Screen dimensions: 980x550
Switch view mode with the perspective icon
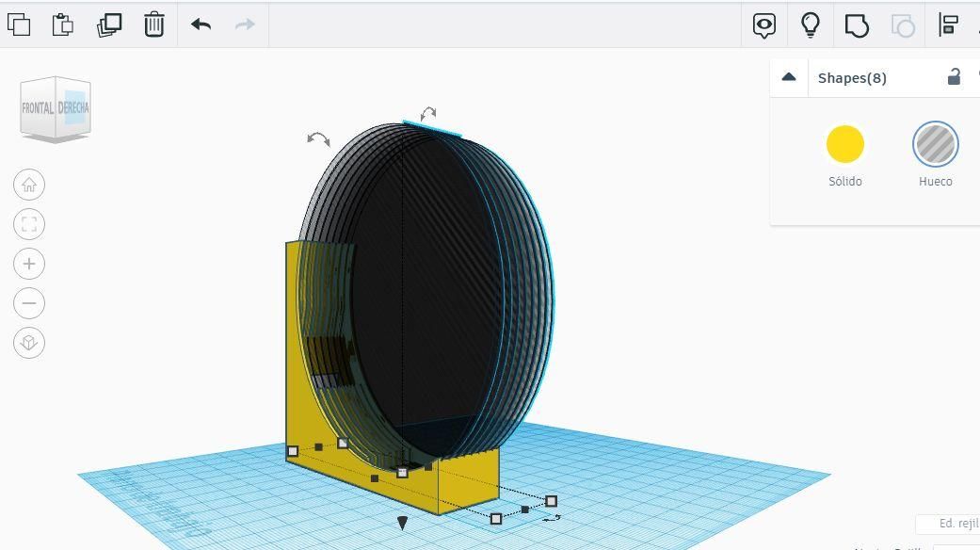tap(29, 343)
